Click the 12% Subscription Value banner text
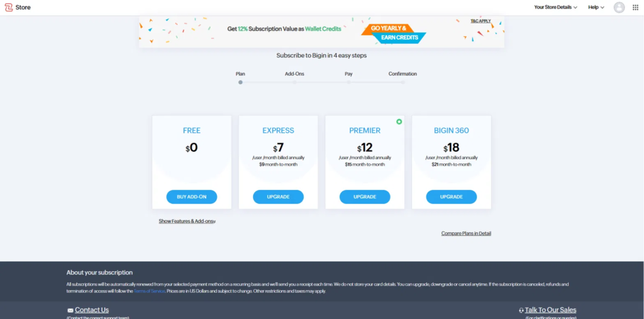Screen dimensions: 644x319 click(x=284, y=29)
